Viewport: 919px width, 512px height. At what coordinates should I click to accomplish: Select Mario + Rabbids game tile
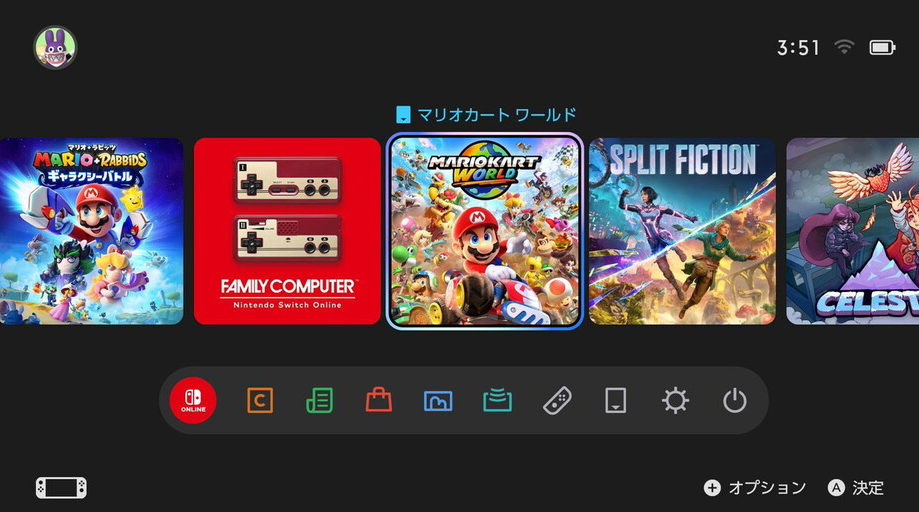[x=91, y=231]
